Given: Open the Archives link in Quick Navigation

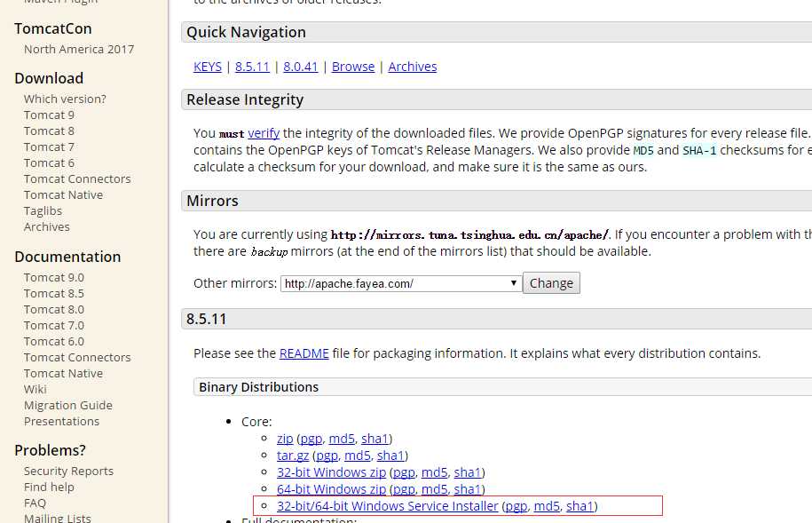Looking at the screenshot, I should click(x=413, y=67).
